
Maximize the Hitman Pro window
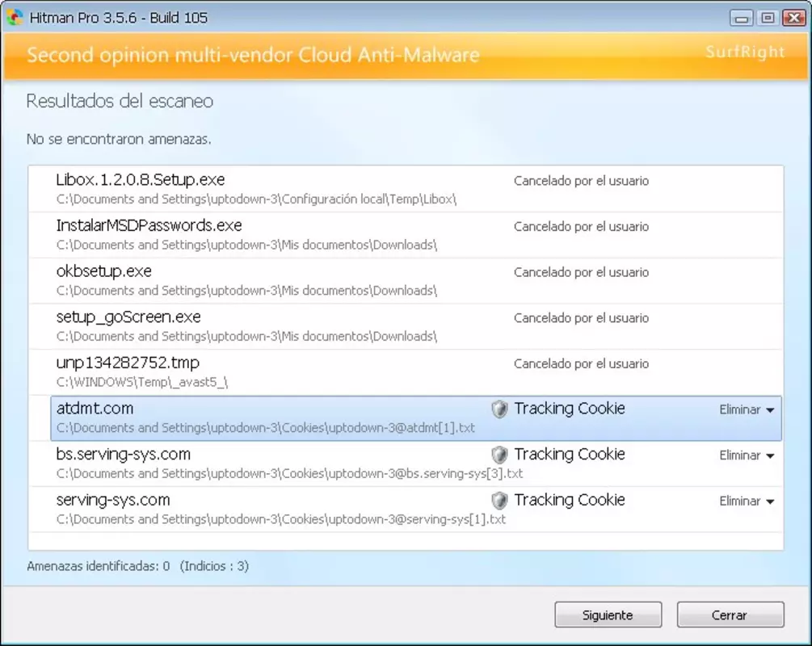(768, 18)
